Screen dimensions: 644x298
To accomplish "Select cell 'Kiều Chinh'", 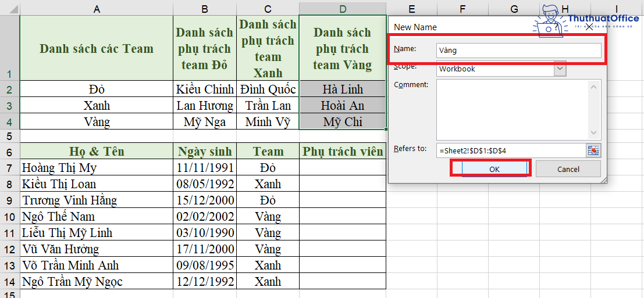I will (205, 89).
